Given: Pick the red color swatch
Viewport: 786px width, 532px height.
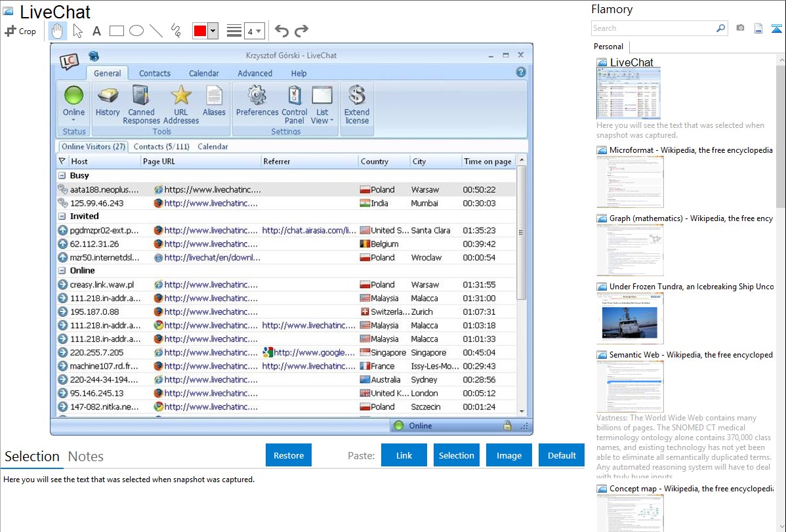Looking at the screenshot, I should (x=200, y=31).
